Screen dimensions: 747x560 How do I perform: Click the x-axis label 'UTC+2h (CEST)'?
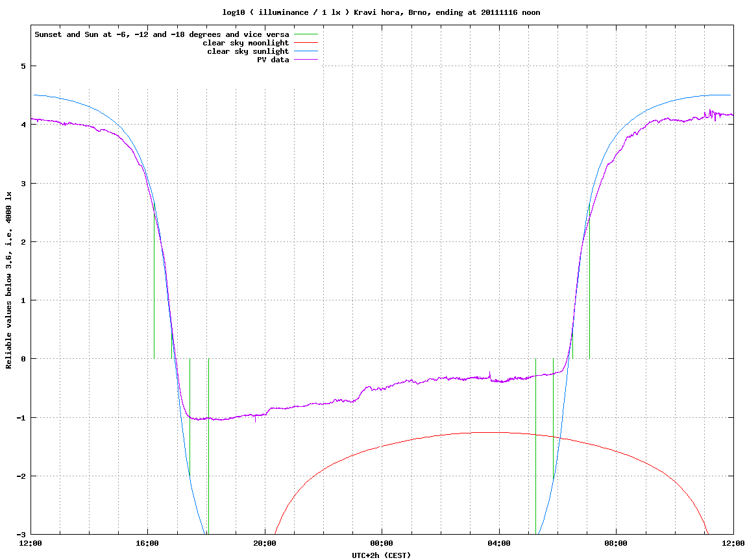click(x=381, y=555)
